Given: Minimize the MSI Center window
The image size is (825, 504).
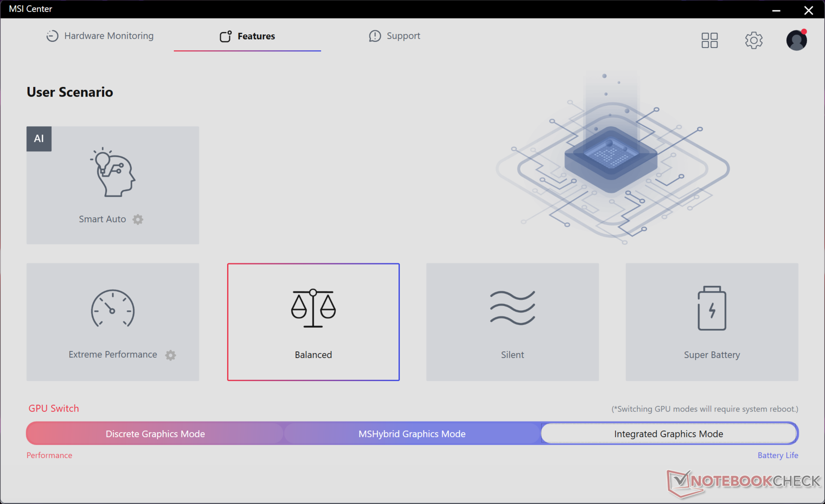Looking at the screenshot, I should [x=776, y=10].
